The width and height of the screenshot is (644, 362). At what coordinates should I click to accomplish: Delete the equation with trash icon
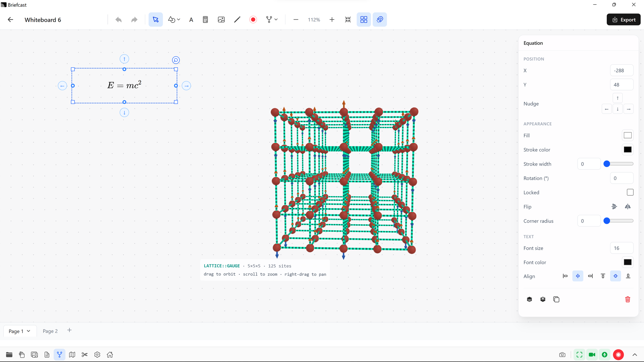pos(628,299)
